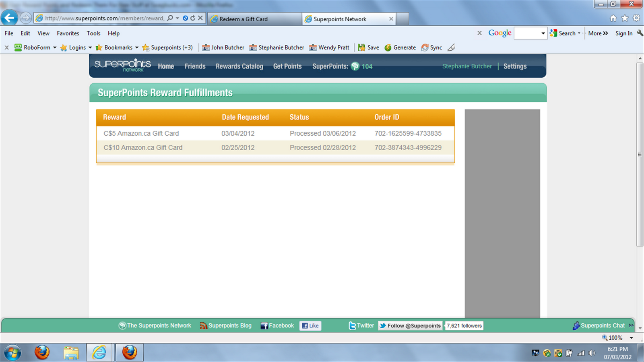Go to Home in SuperPoints navigation
The width and height of the screenshot is (644, 362).
(x=166, y=66)
